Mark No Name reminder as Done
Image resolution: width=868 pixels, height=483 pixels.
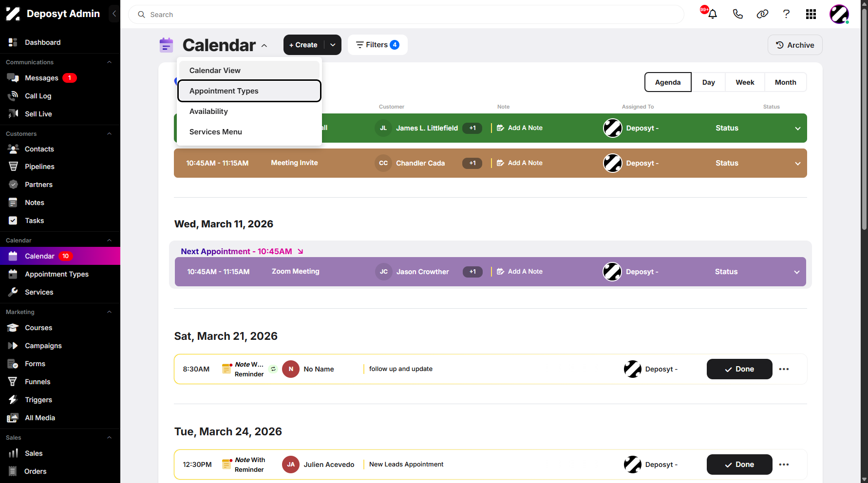click(739, 369)
